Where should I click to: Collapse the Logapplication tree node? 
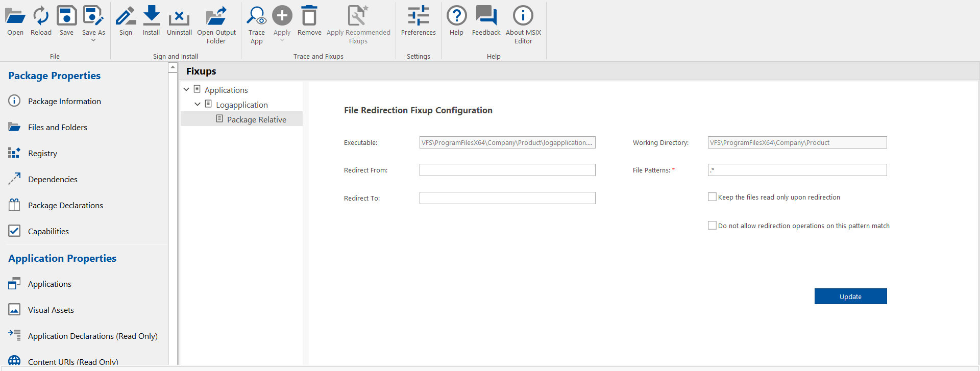(198, 105)
